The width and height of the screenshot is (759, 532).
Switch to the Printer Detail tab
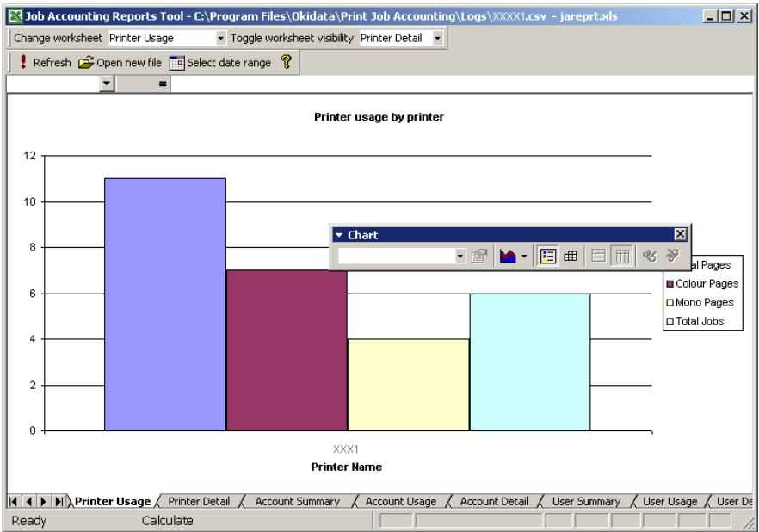(x=198, y=501)
